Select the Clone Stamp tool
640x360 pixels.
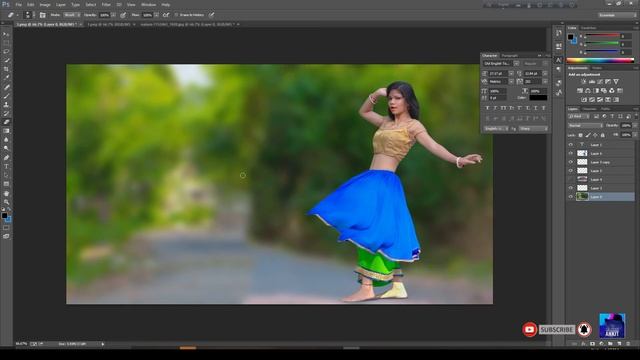click(x=6, y=104)
